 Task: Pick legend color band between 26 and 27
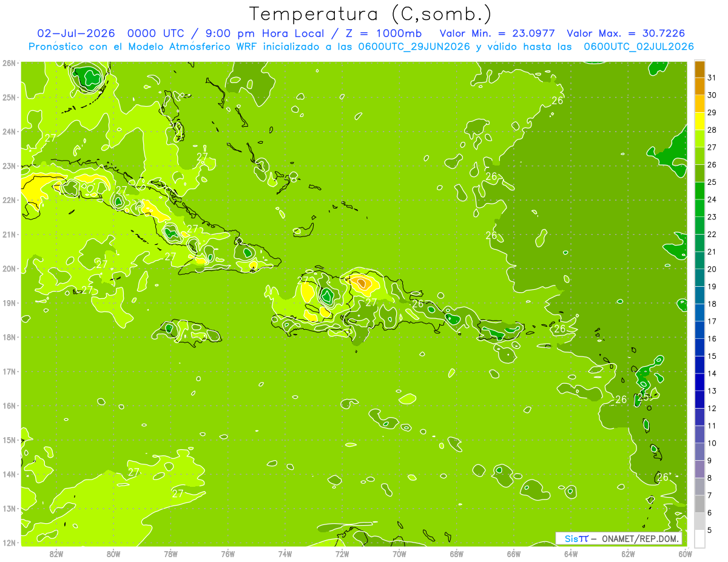pos(699,156)
